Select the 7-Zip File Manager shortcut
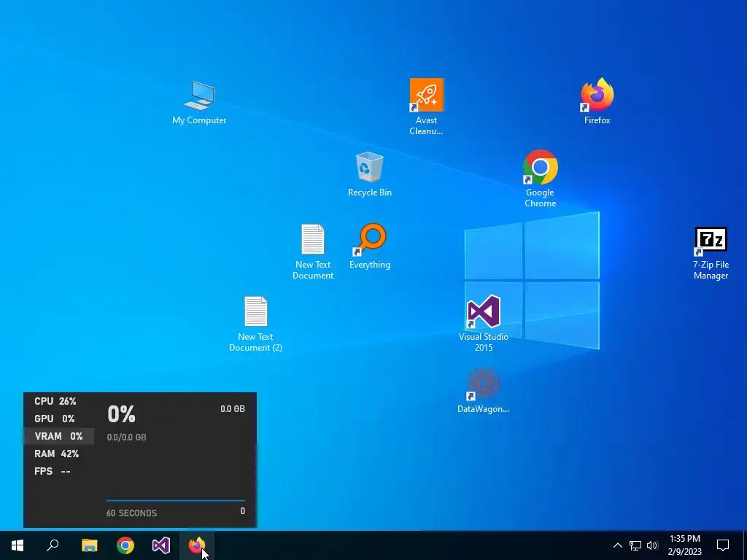This screenshot has width=747, height=560. click(711, 253)
